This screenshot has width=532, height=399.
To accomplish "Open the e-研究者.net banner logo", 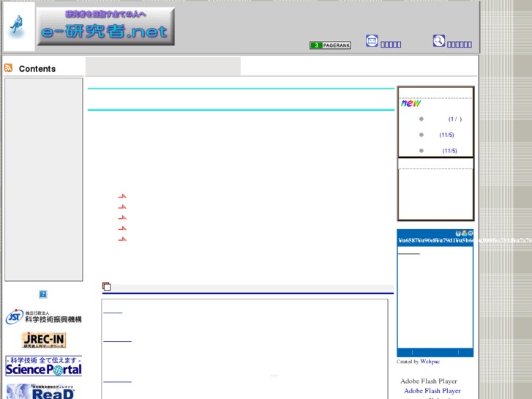I will tap(105, 26).
